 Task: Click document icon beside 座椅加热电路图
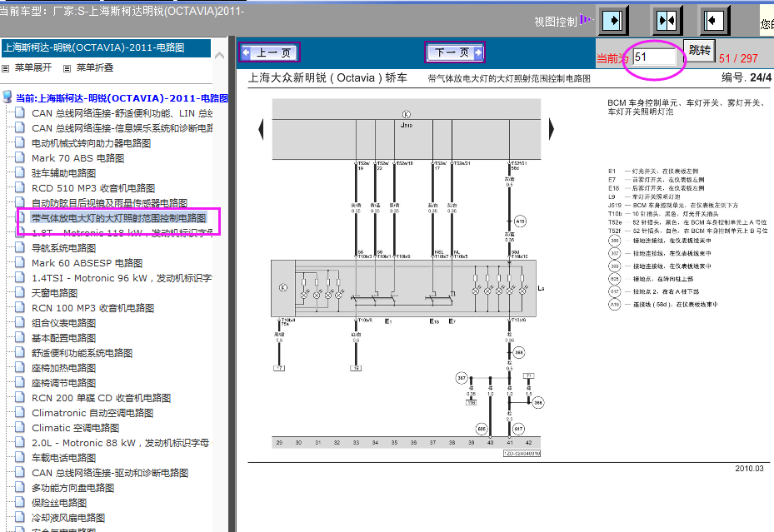coord(20,367)
